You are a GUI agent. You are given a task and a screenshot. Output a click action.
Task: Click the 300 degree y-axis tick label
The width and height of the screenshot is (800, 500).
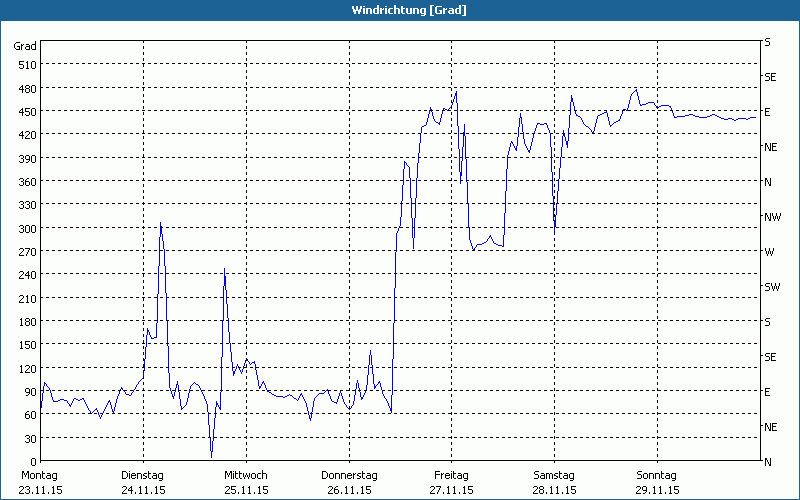tap(25, 228)
